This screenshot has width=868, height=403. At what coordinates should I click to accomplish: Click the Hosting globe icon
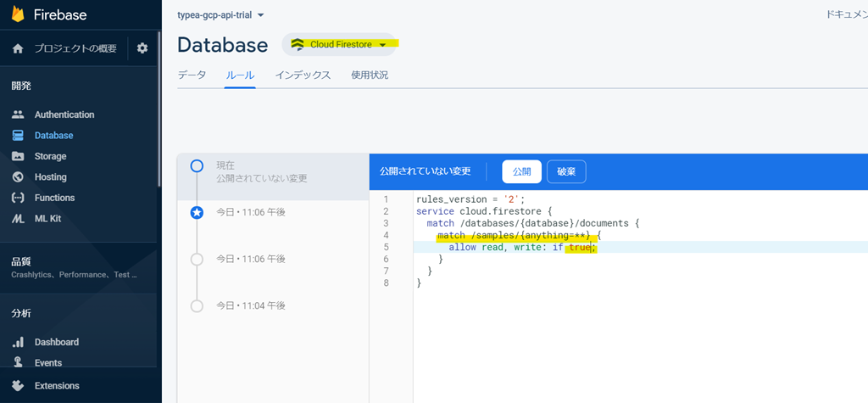(x=18, y=177)
